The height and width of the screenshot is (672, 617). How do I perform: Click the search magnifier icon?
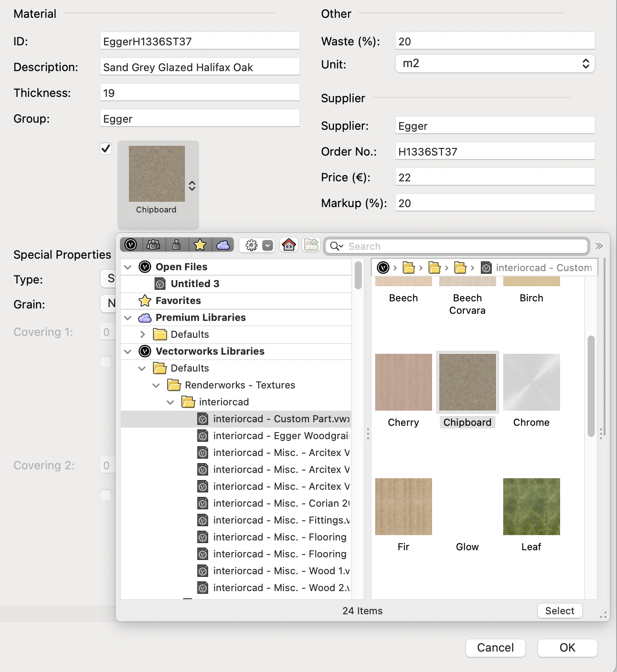[337, 246]
